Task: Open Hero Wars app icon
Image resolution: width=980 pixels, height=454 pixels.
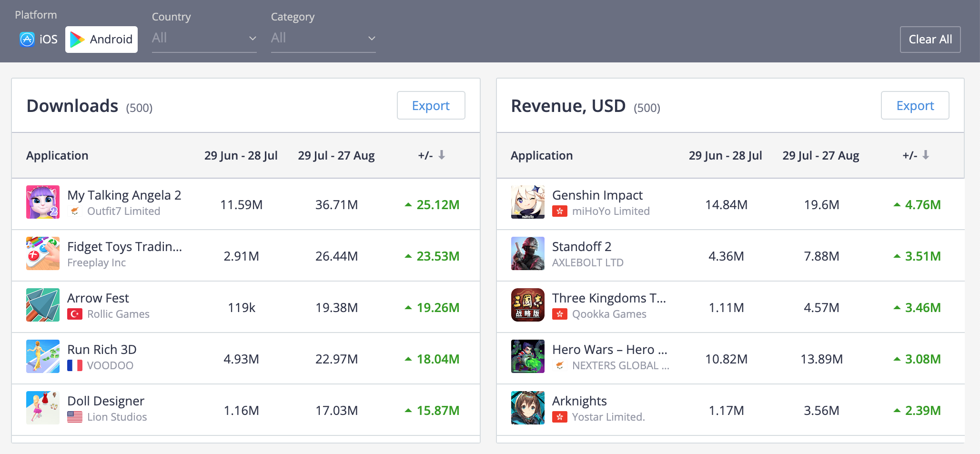Action: [528, 356]
